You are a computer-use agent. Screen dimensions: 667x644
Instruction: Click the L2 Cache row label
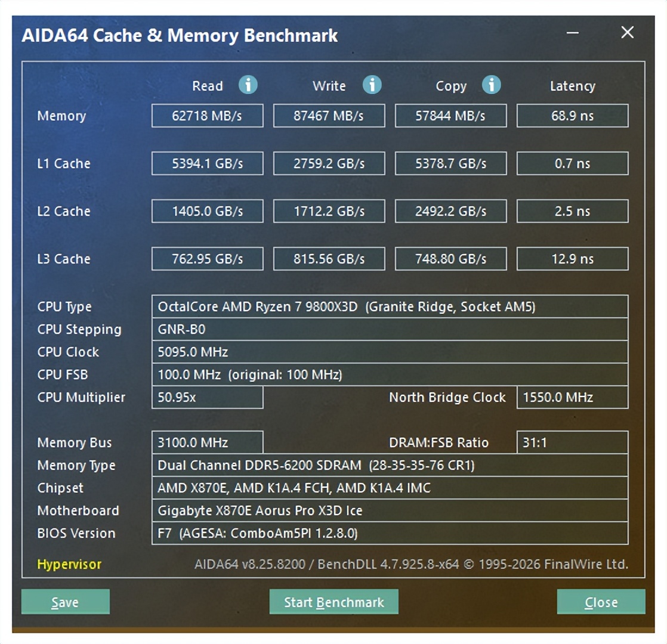(x=63, y=211)
